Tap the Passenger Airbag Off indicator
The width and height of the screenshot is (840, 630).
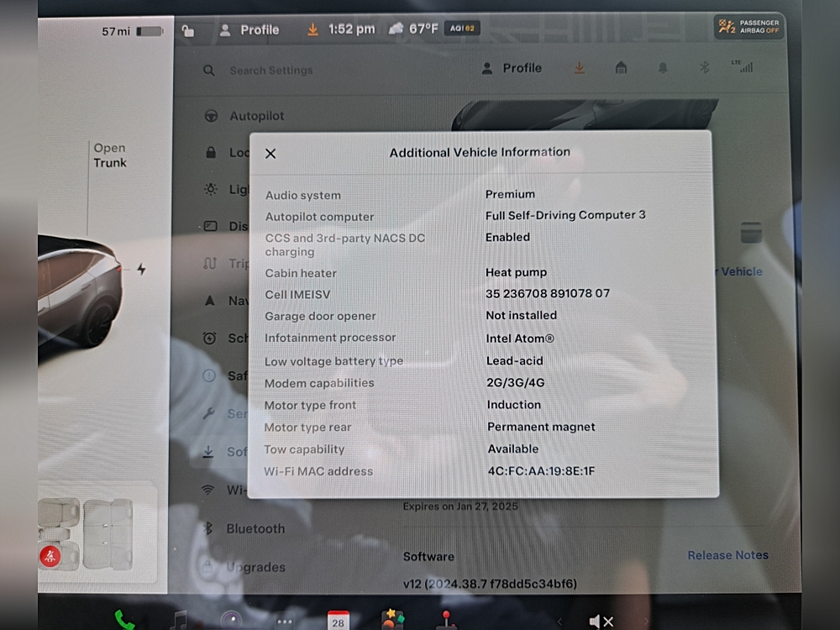(x=748, y=27)
